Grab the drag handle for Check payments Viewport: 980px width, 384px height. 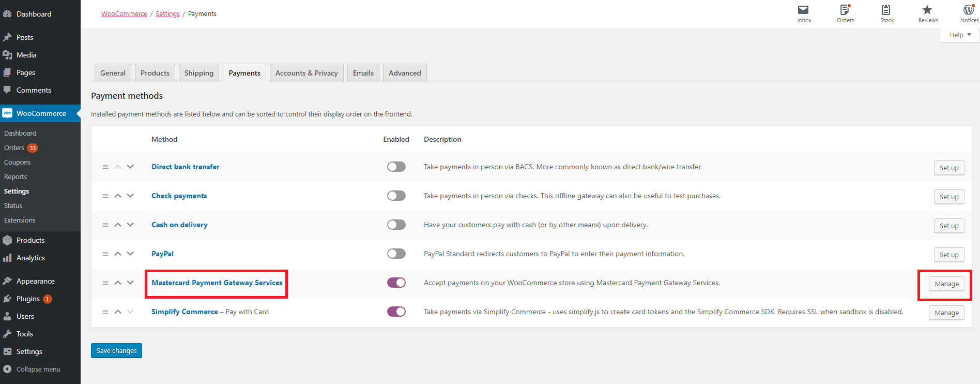[x=105, y=196]
